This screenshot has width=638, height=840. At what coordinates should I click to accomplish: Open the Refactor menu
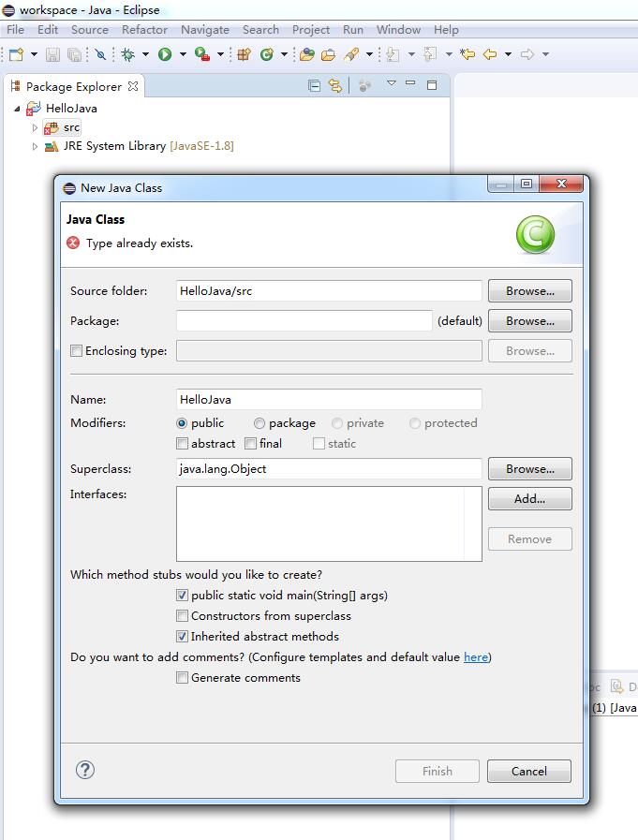coord(144,30)
